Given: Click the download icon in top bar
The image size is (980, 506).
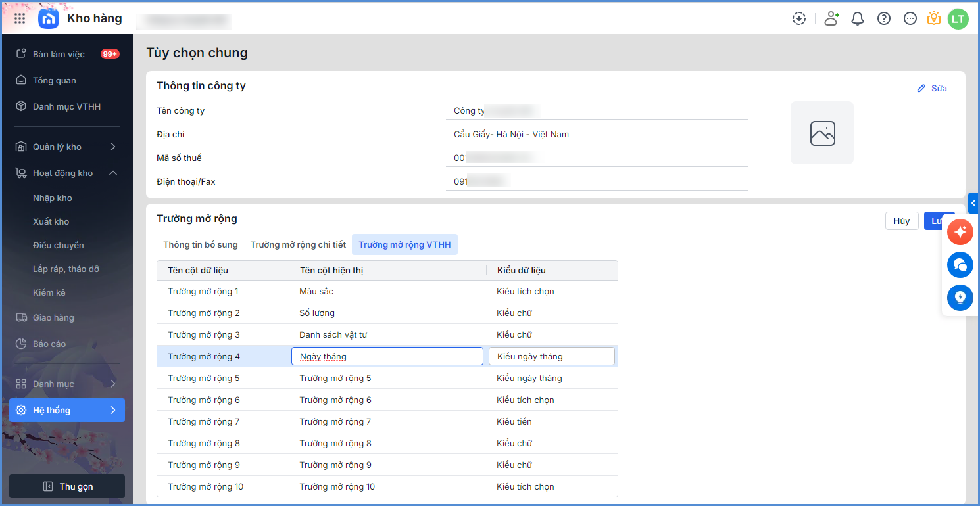Looking at the screenshot, I should click(799, 18).
